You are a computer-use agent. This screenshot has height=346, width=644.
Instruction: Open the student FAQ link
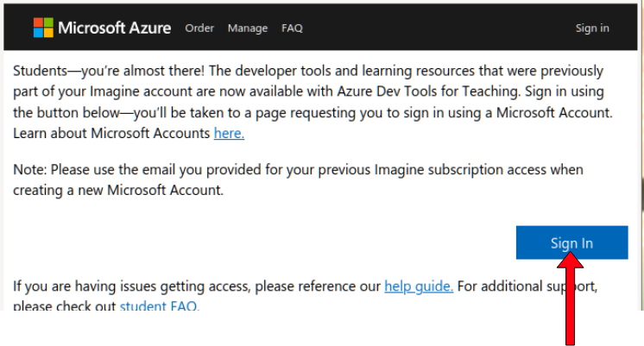coord(160,305)
